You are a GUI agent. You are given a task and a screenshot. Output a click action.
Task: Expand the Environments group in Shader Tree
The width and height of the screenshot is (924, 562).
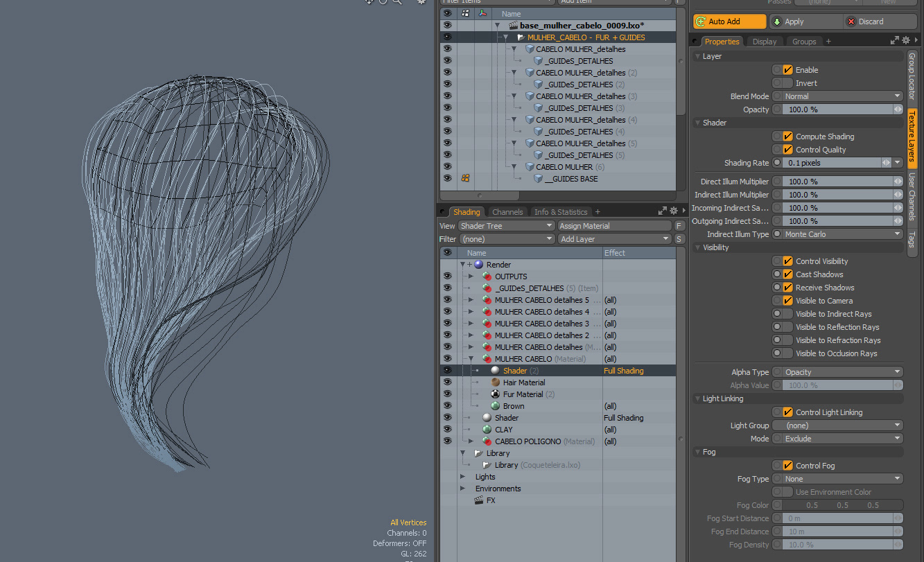(462, 489)
